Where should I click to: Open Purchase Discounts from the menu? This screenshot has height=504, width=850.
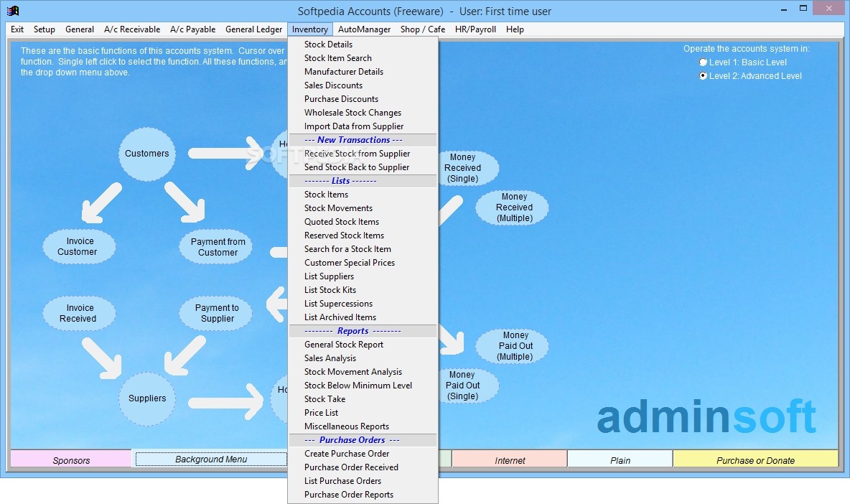[363, 98]
